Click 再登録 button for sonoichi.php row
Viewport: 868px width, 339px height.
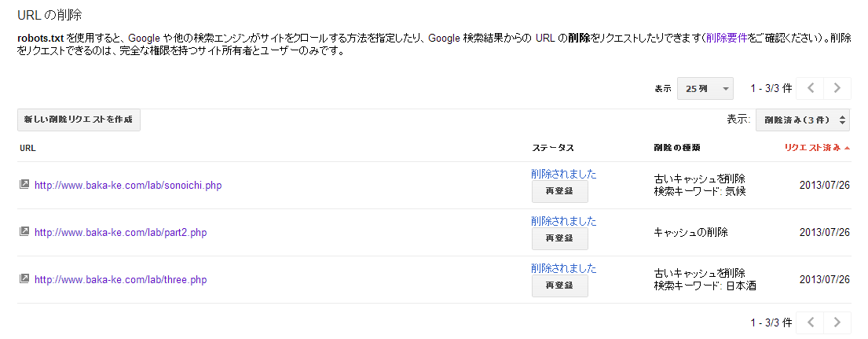click(559, 191)
